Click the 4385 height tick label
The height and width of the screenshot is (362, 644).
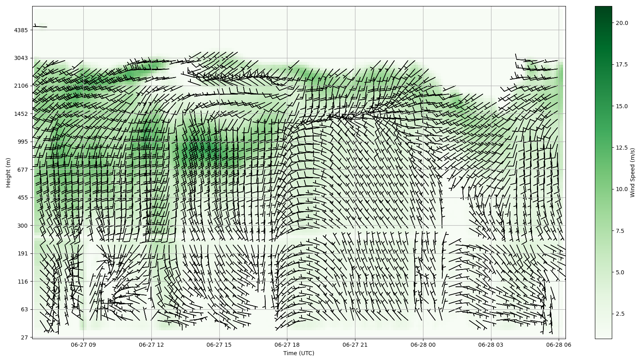(x=21, y=30)
